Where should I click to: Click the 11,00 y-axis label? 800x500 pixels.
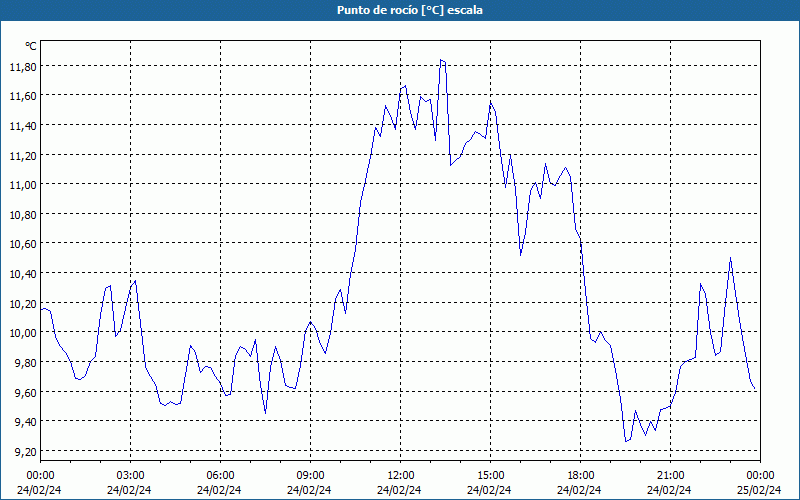pos(23,185)
